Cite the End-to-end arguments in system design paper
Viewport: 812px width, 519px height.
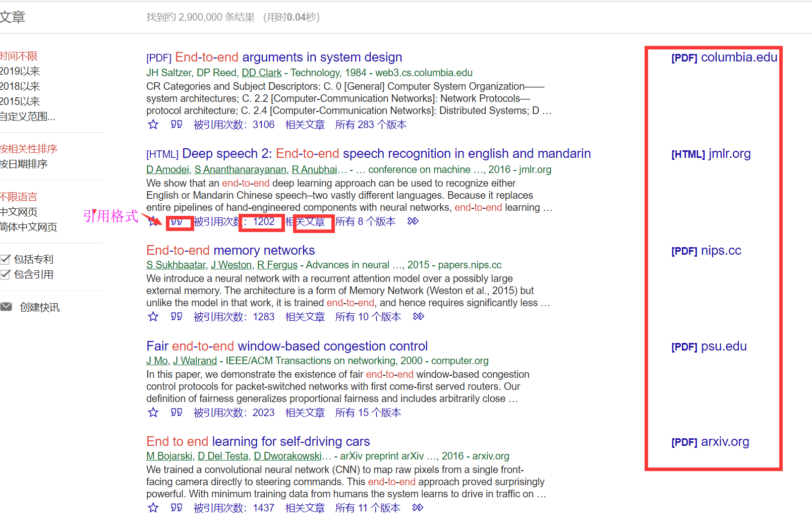(176, 124)
